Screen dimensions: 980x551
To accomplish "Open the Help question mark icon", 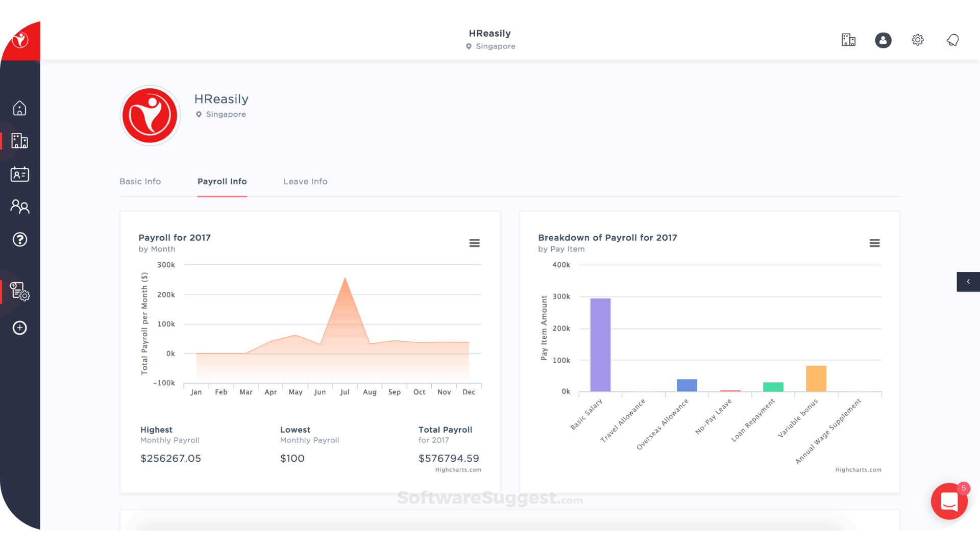I will coord(19,239).
